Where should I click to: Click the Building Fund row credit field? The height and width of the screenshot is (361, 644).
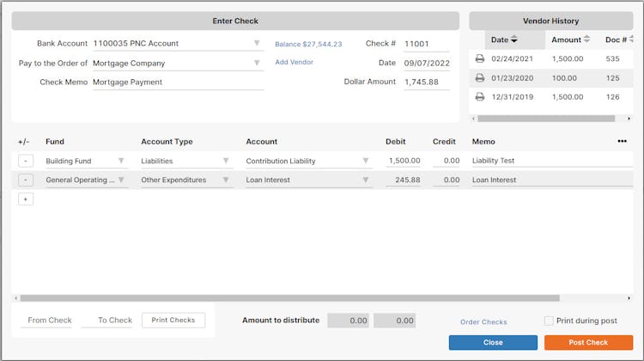[x=446, y=161]
